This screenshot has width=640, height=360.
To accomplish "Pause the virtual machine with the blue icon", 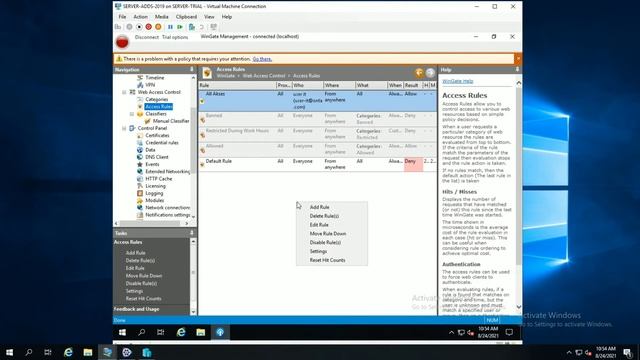I will pos(170,27).
